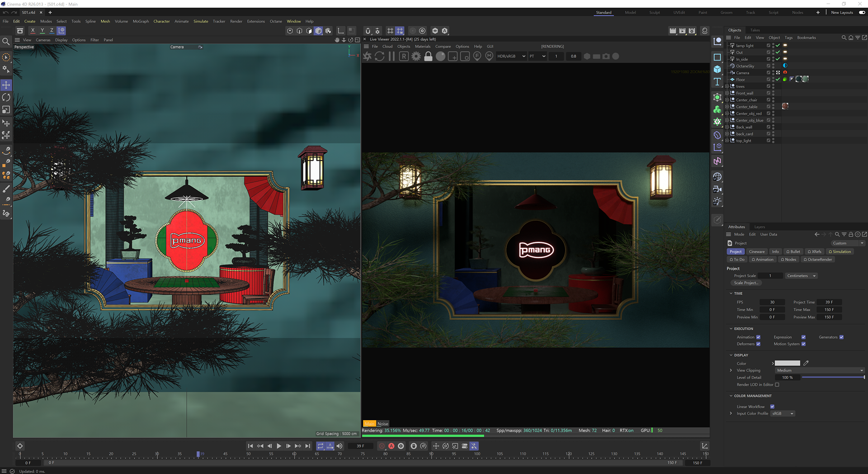Screen dimensions: 868x474
Task: Toggle lock resolution padlock in Live Viewer
Action: [x=428, y=57]
